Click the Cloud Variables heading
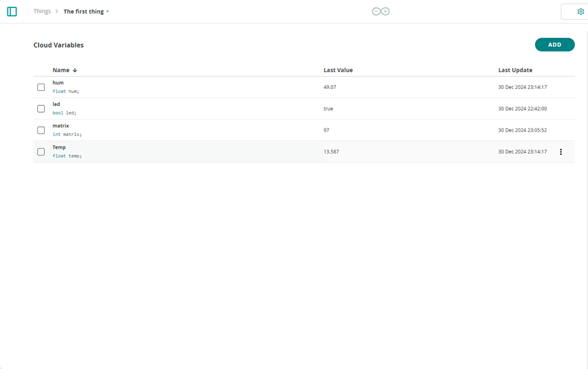The height and width of the screenshot is (369, 588). 58,45
